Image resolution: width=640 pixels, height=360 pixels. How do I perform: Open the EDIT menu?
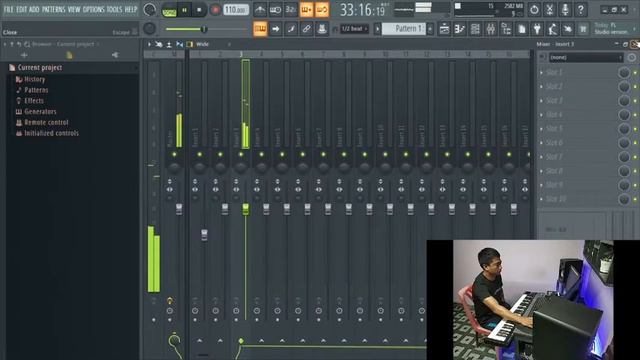tap(21, 9)
